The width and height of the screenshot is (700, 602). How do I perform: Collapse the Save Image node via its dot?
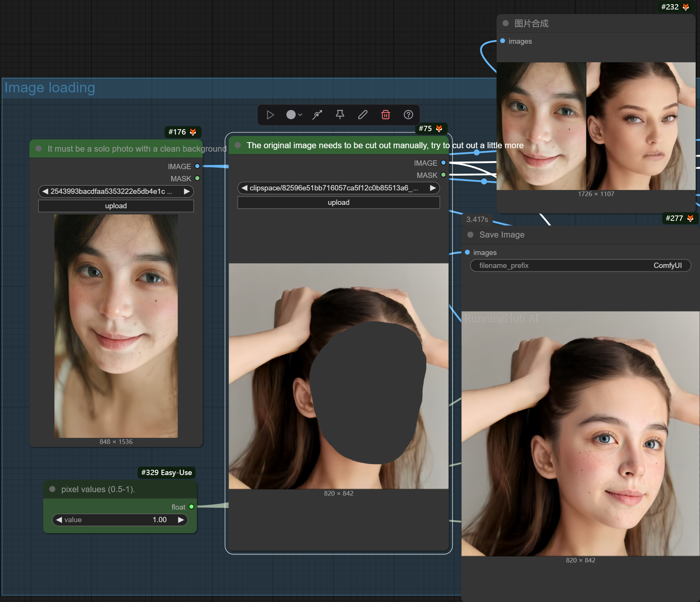[470, 235]
